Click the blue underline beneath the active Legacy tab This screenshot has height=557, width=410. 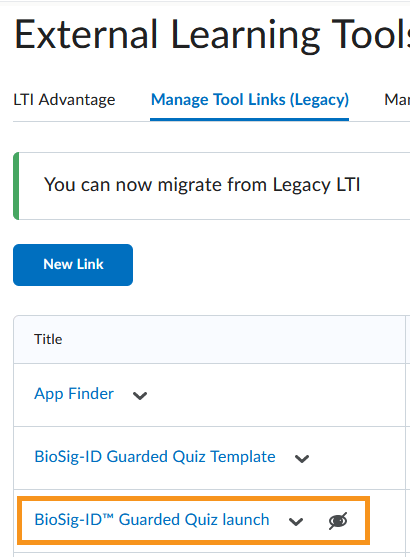[249, 119]
